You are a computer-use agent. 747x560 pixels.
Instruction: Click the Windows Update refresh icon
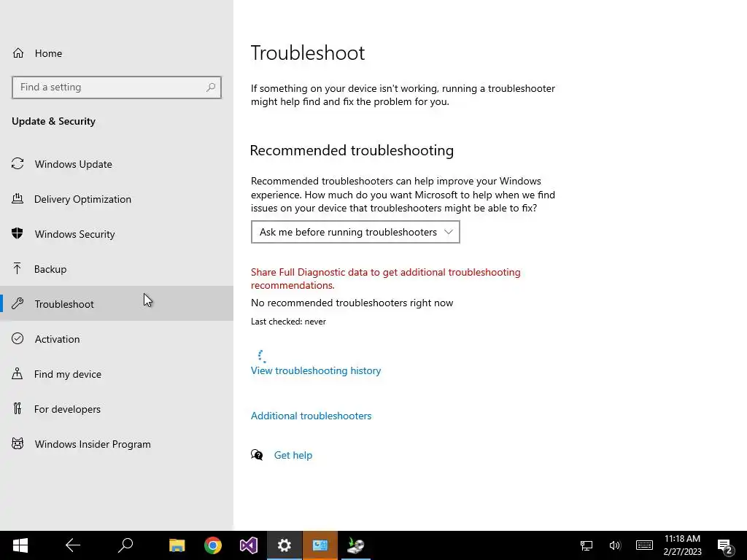[18, 164]
